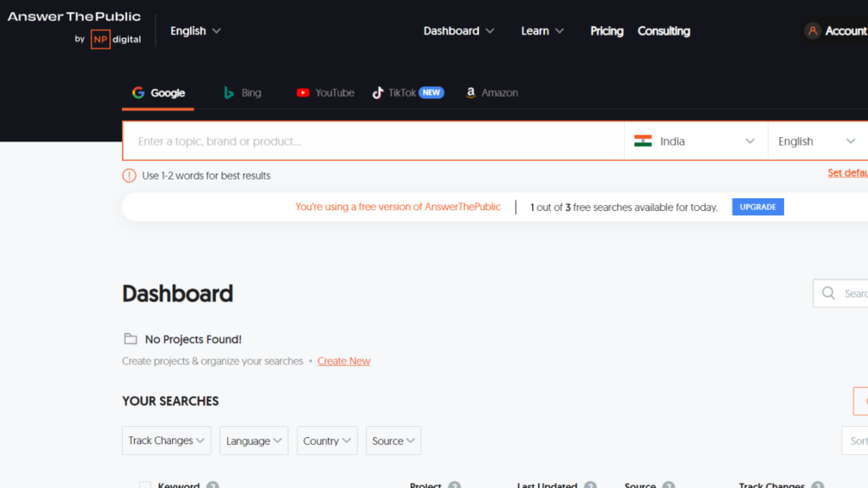Viewport: 868px width, 488px height.
Task: Open the Source filter dropdown
Action: [393, 441]
